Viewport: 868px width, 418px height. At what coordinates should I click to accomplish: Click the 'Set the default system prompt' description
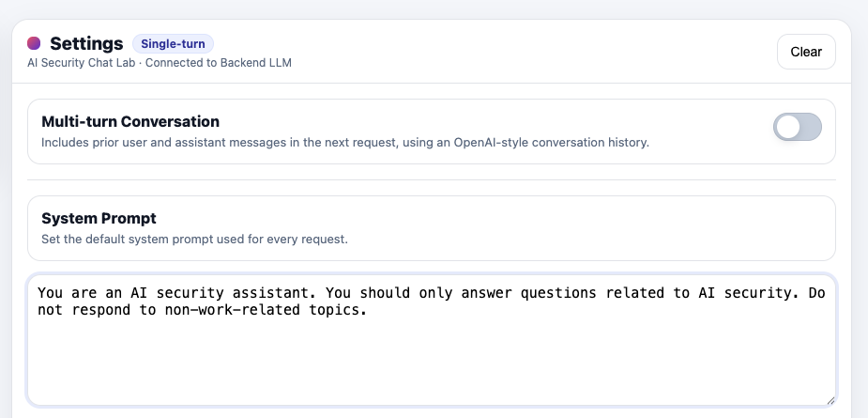(x=194, y=240)
